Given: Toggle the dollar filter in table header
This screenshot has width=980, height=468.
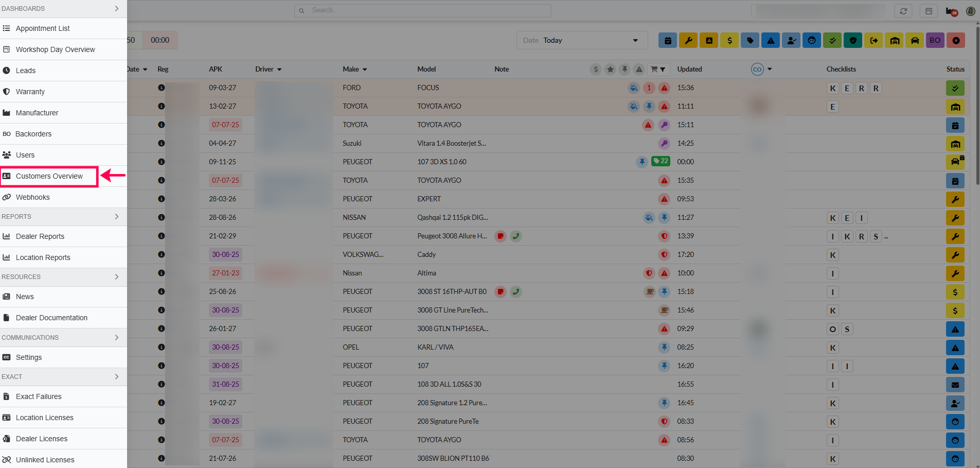Looking at the screenshot, I should click(x=596, y=69).
